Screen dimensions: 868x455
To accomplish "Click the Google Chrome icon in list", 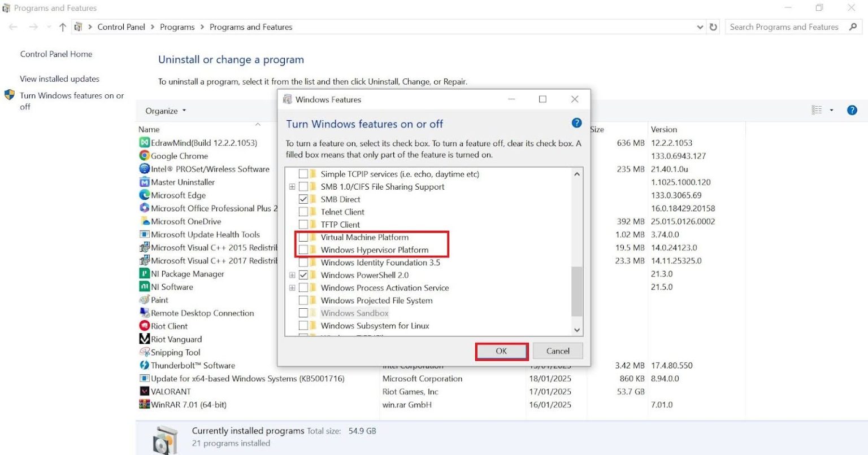I will 144,156.
